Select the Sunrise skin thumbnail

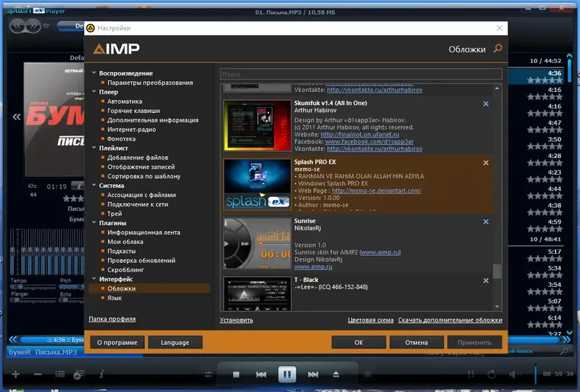click(257, 243)
